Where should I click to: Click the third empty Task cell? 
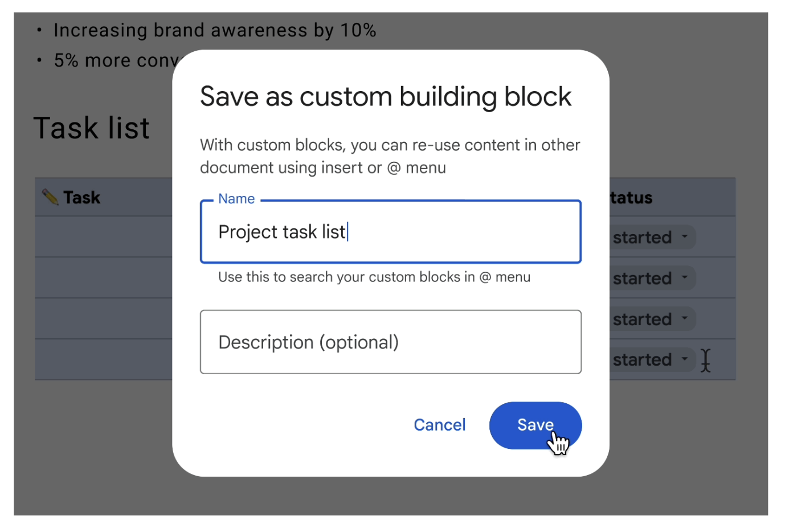(x=103, y=319)
